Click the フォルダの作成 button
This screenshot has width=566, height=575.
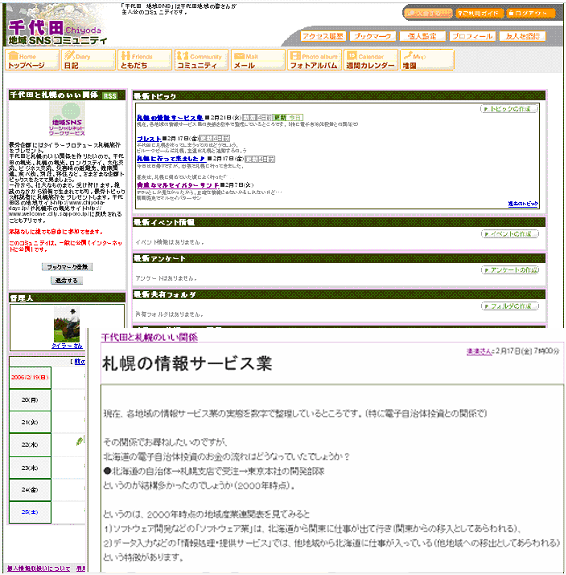[x=510, y=306]
